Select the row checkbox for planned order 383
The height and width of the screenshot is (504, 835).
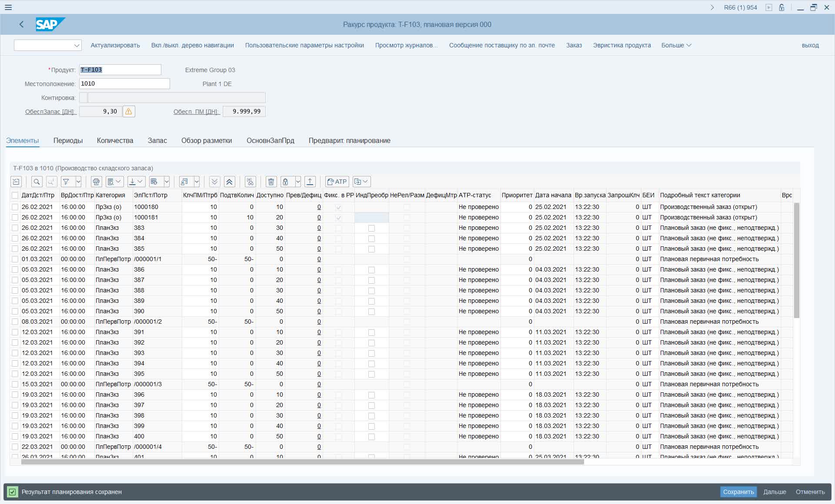click(15, 228)
